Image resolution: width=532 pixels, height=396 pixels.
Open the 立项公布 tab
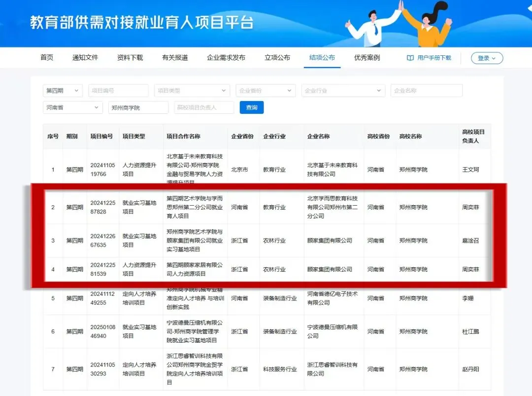point(277,57)
